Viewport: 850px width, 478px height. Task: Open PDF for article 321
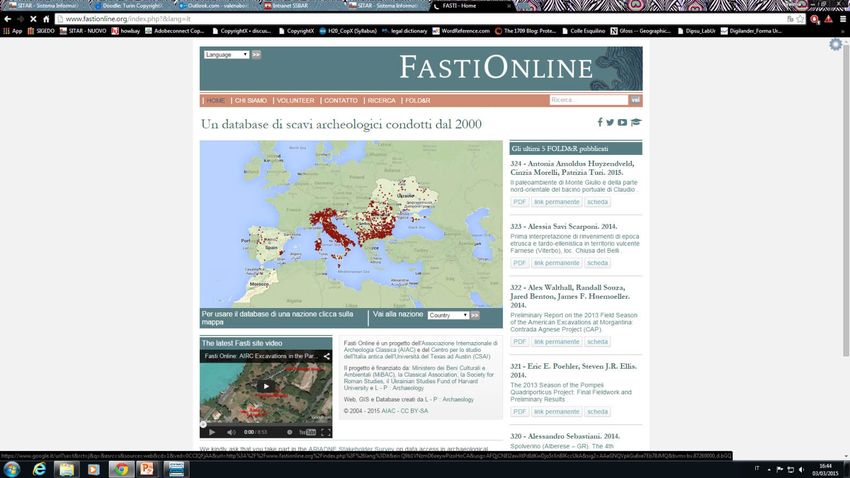tap(519, 411)
